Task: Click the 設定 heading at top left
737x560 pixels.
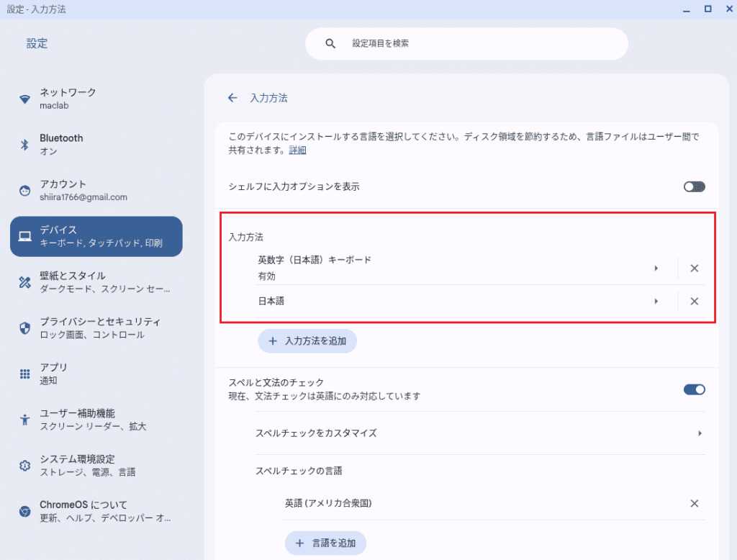Action: pyautogui.click(x=37, y=44)
